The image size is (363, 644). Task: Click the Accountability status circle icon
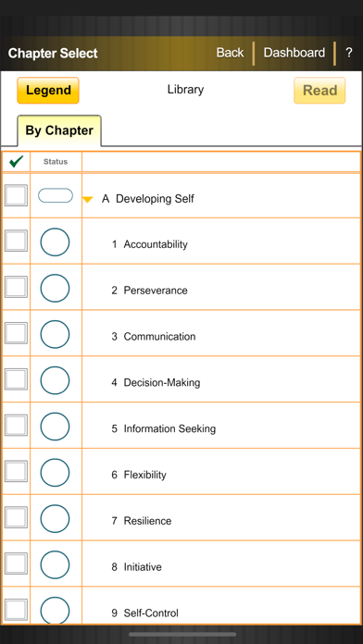click(55, 241)
